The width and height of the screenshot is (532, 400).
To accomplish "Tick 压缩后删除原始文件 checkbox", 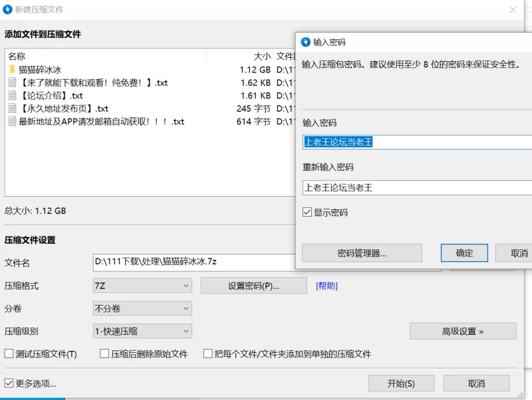I will pyautogui.click(x=104, y=354).
